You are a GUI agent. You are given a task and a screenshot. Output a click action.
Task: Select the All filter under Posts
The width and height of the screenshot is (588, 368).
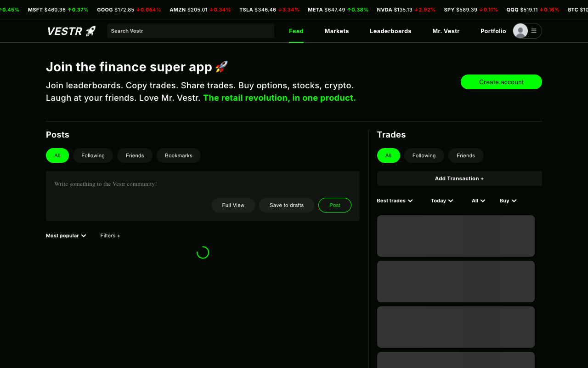(57, 155)
